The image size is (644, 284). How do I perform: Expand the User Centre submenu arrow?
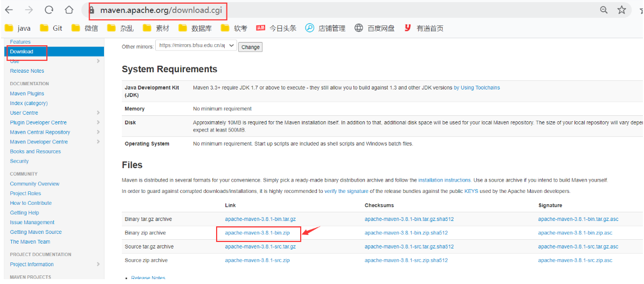[98, 113]
